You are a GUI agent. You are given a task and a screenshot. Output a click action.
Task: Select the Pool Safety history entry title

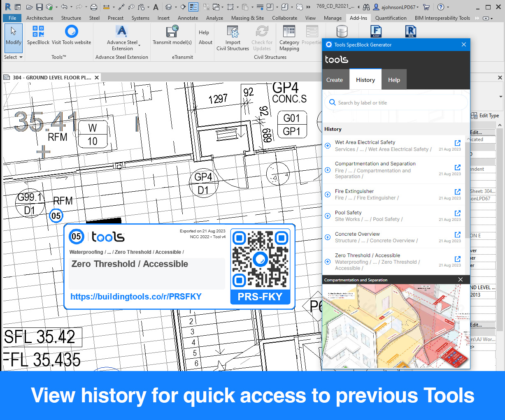[348, 213]
